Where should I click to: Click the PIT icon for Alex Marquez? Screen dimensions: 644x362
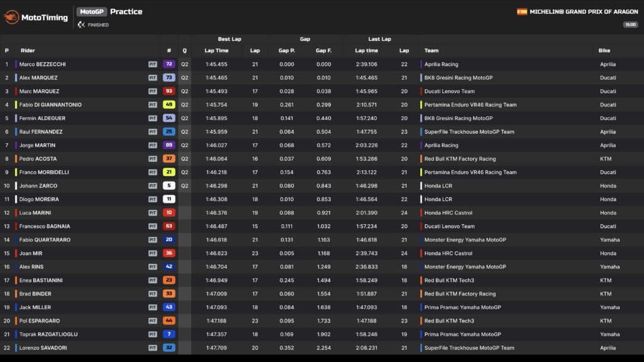click(153, 78)
